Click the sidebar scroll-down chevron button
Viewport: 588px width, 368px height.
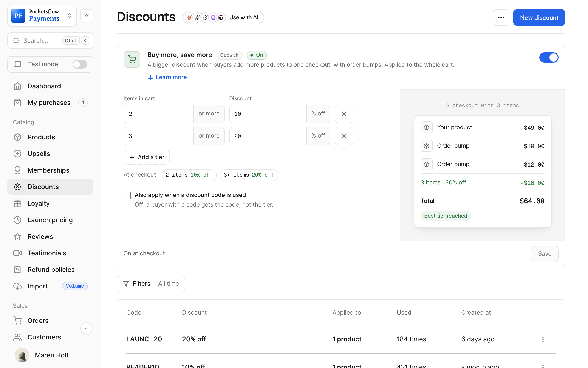86,329
